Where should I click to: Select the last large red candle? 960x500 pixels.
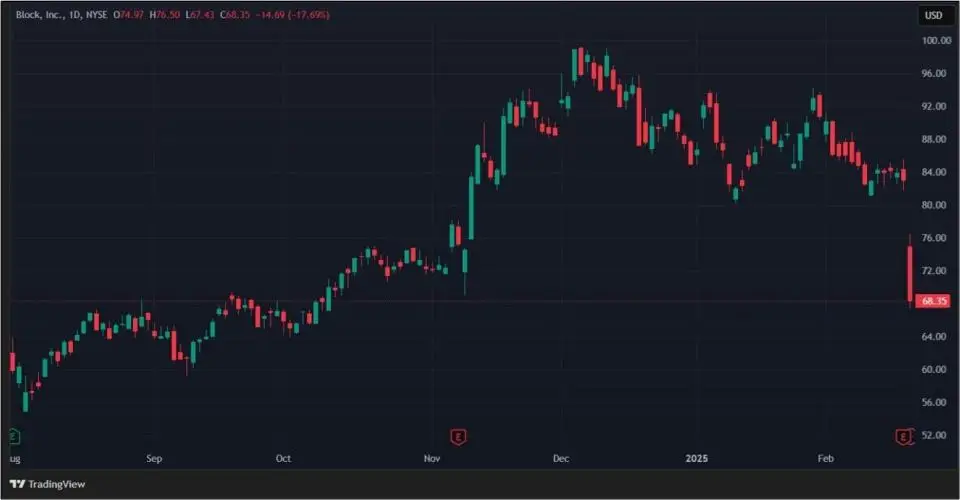coord(910,272)
